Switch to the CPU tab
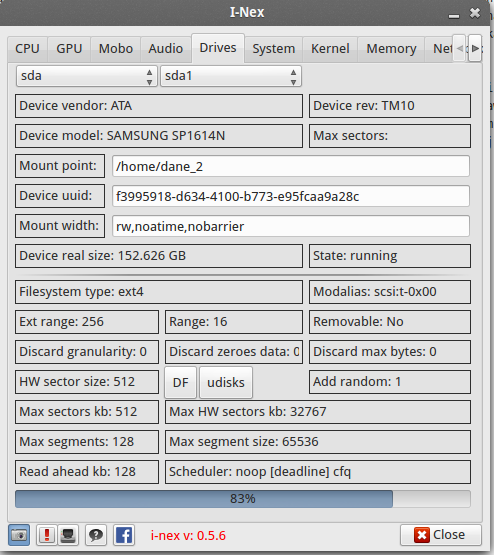 [x=27, y=49]
